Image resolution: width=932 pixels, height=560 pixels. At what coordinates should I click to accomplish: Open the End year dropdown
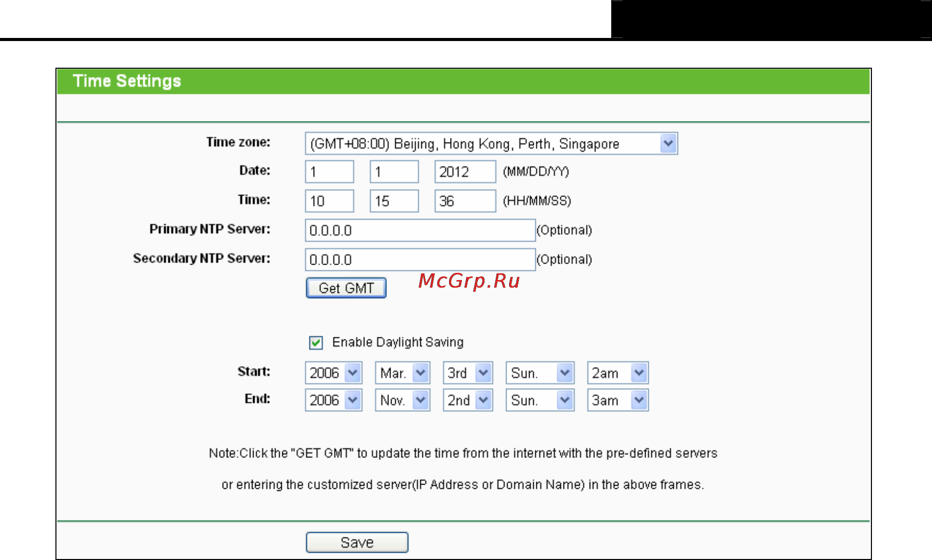pos(334,400)
